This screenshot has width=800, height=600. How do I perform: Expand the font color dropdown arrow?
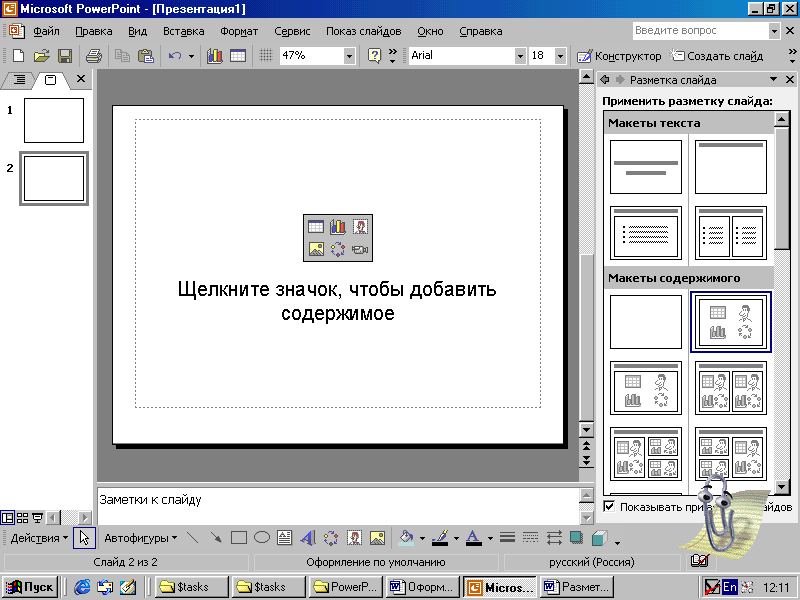tap(490, 538)
